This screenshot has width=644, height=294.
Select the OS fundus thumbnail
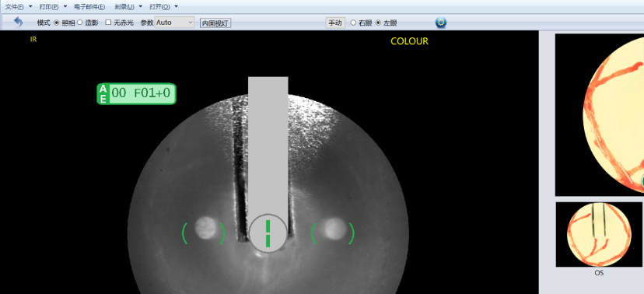point(599,234)
